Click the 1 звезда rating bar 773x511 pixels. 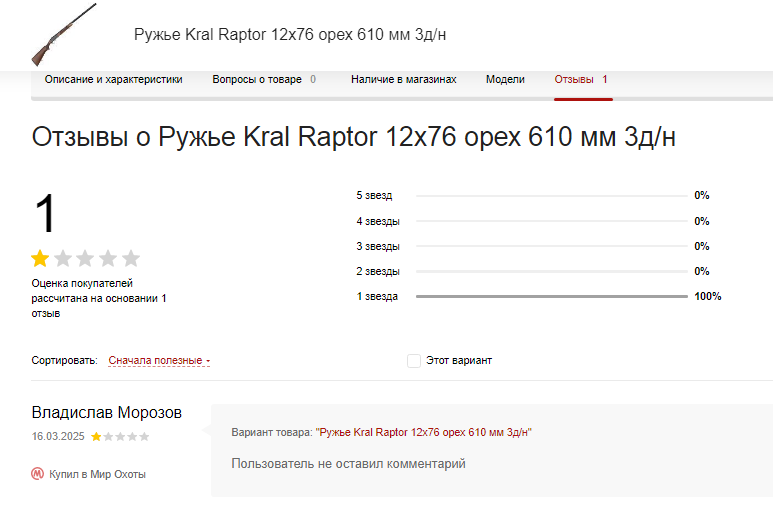coord(551,297)
